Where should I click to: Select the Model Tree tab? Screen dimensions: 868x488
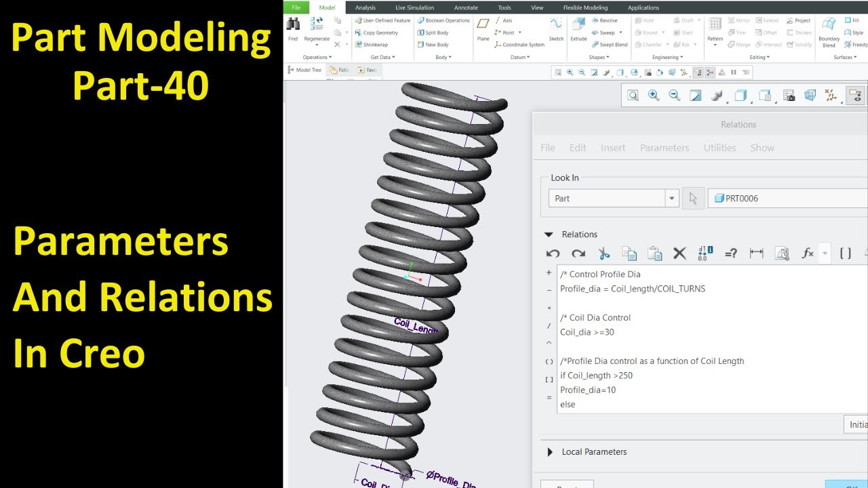point(304,70)
